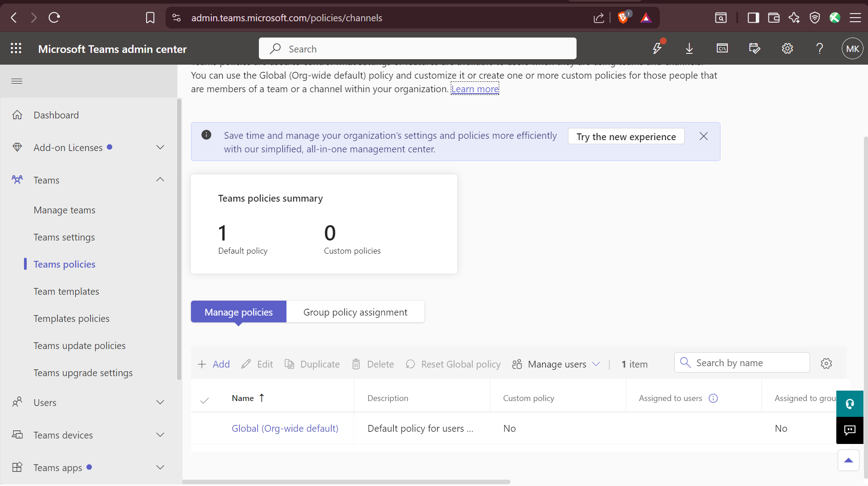Click Edit pencil in policies toolbar
The width and height of the screenshot is (868, 486).
[257, 364]
